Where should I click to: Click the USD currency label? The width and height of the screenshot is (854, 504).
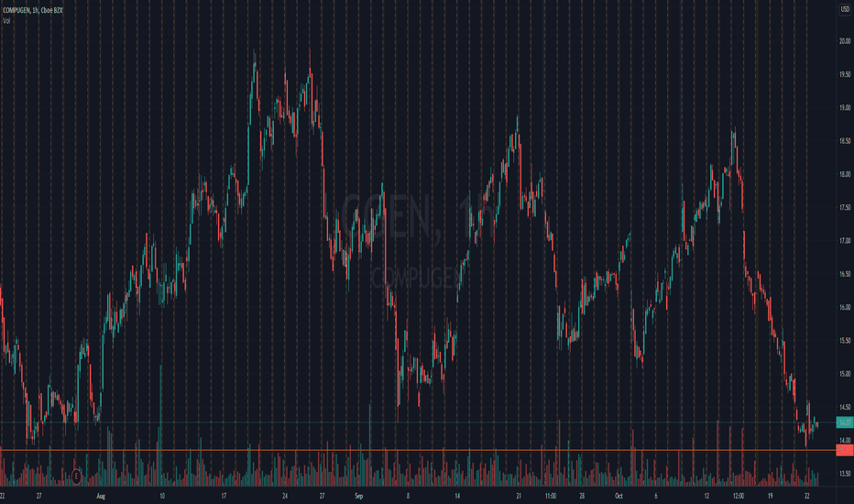845,10
